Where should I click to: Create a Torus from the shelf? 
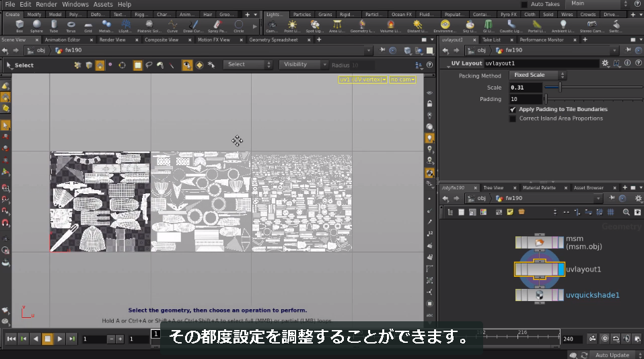click(71, 26)
